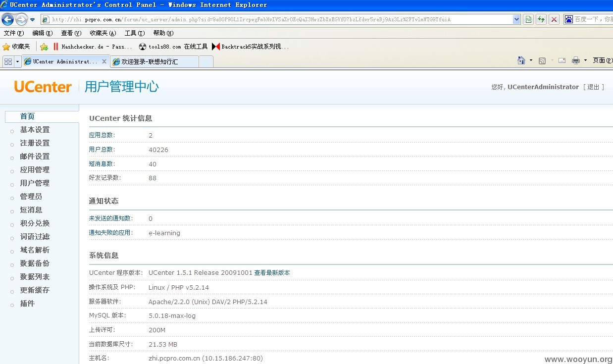
Task: Open the 查看(V) menu
Action: click(x=71, y=33)
